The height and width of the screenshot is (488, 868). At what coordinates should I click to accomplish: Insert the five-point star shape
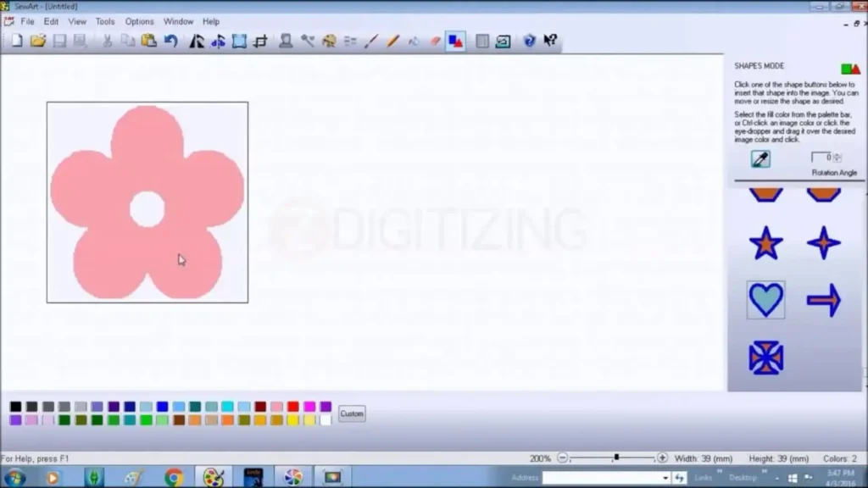click(x=765, y=243)
